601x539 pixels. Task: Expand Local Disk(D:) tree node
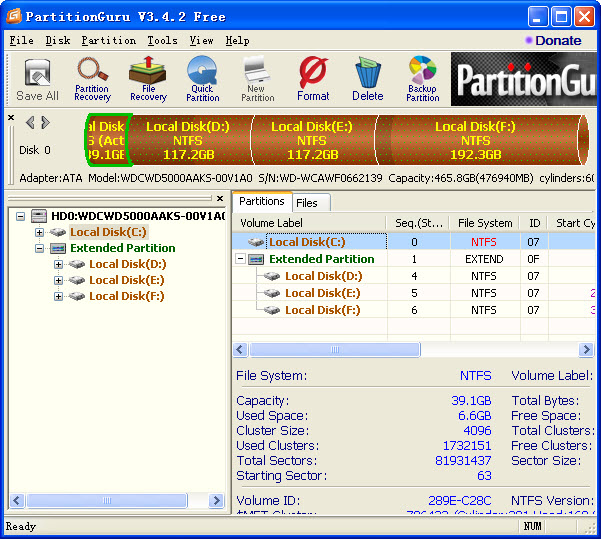coord(58,265)
